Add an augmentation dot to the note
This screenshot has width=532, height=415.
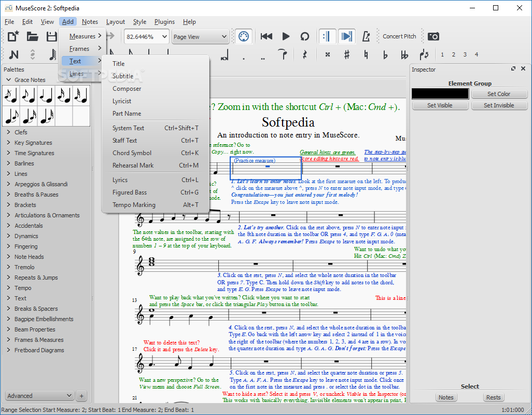244,59
